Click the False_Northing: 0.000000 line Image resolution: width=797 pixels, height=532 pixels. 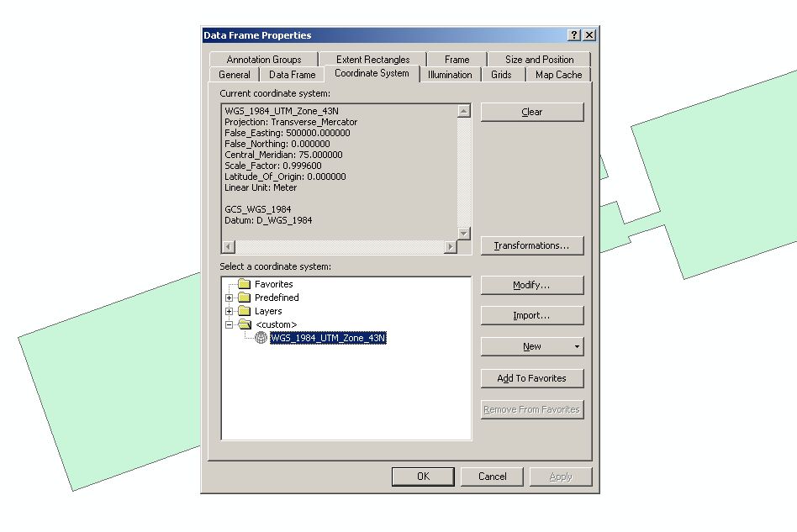pyautogui.click(x=277, y=144)
